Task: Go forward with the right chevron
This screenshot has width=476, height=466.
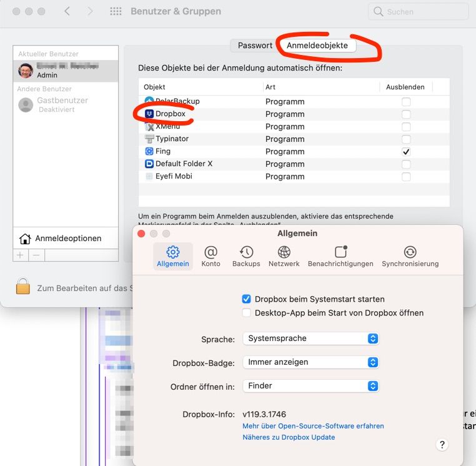Action: coord(90,11)
